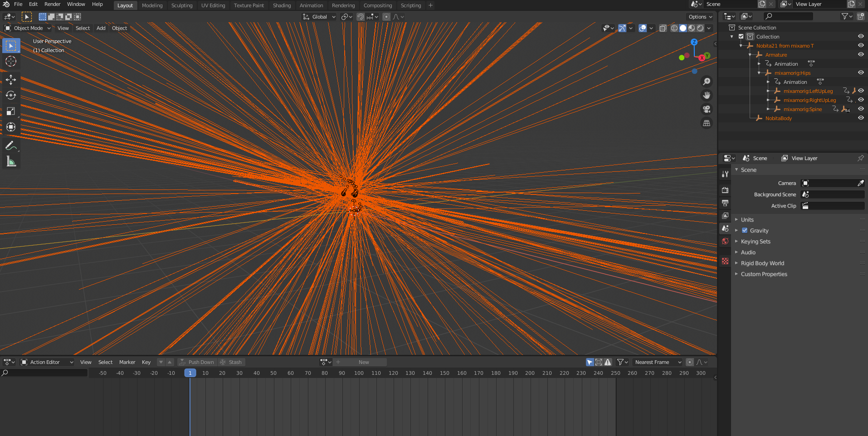Click the outliner search field

pos(788,16)
